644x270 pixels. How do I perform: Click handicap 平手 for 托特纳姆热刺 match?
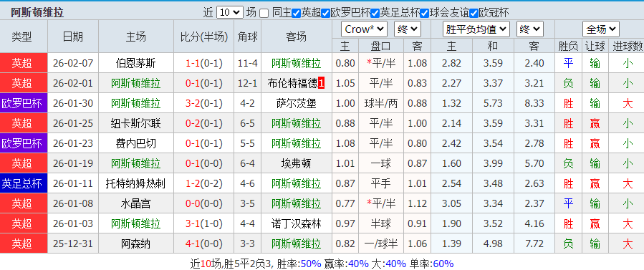380,183
